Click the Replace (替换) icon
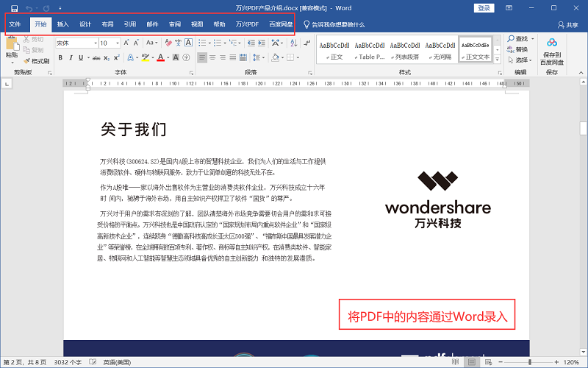Viewport: 588px width, 368px height. coord(510,49)
